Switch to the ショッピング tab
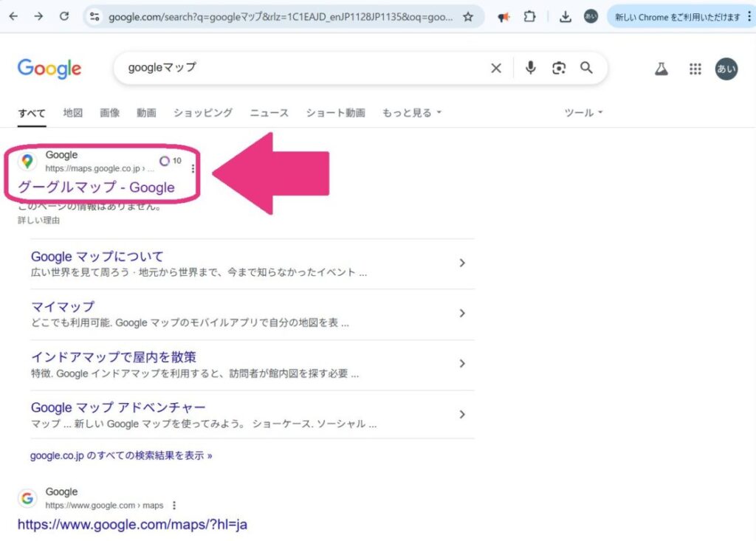 click(x=203, y=113)
